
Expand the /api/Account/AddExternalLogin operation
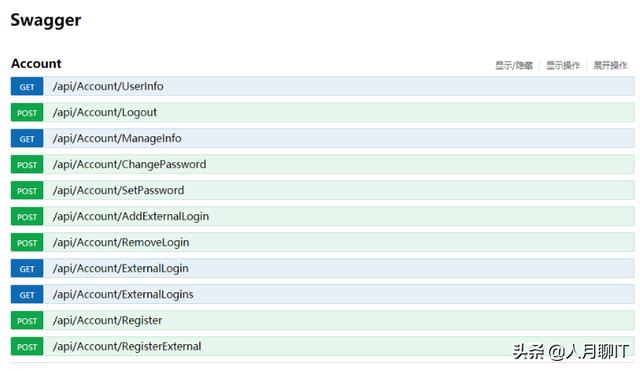[x=131, y=217]
